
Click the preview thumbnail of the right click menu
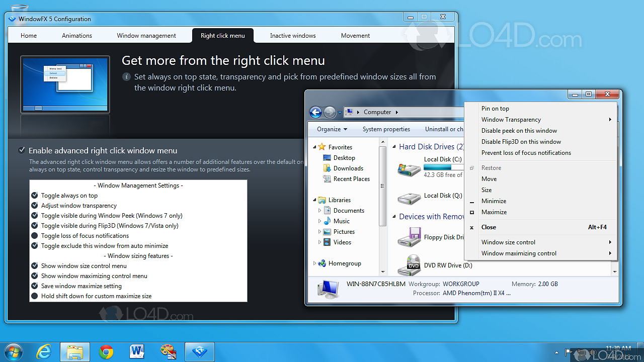point(65,84)
